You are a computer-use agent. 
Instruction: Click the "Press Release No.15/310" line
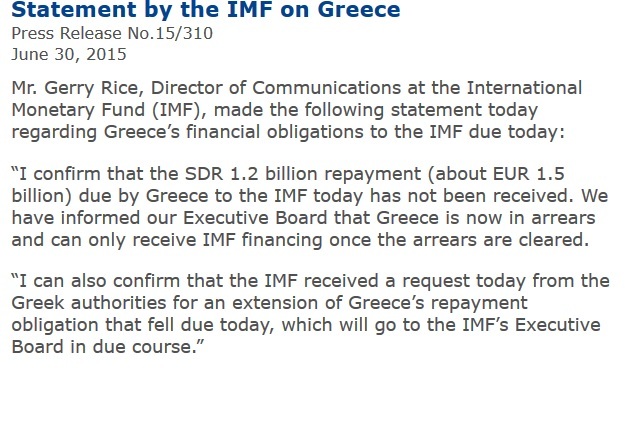pyautogui.click(x=112, y=33)
